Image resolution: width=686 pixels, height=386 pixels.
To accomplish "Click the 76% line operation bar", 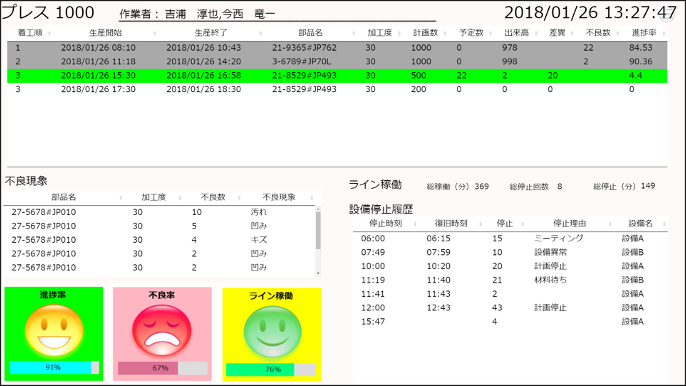I will tap(271, 370).
